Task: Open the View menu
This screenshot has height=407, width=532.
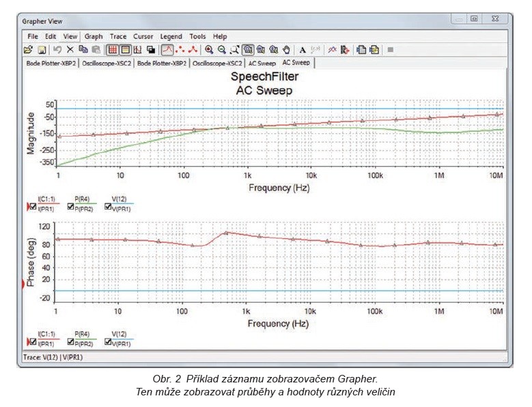Action: point(70,36)
